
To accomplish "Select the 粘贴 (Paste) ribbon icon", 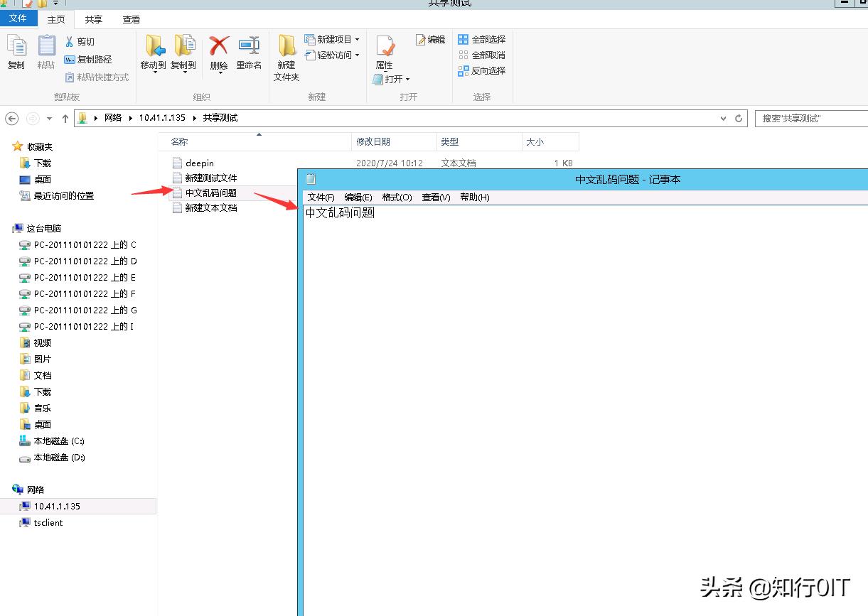I will pyautogui.click(x=45, y=52).
